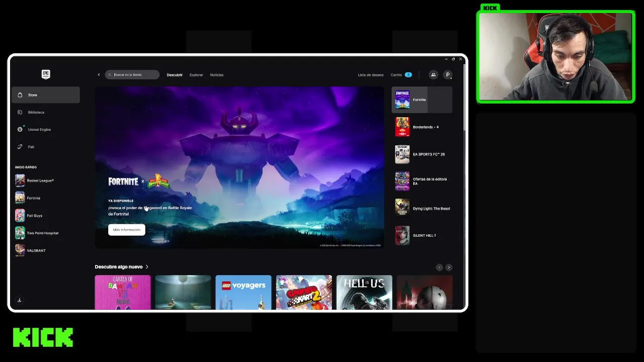Select SILENT HILL f in the featured list
Viewport: 644px width, 362px height.
pyautogui.click(x=422, y=235)
